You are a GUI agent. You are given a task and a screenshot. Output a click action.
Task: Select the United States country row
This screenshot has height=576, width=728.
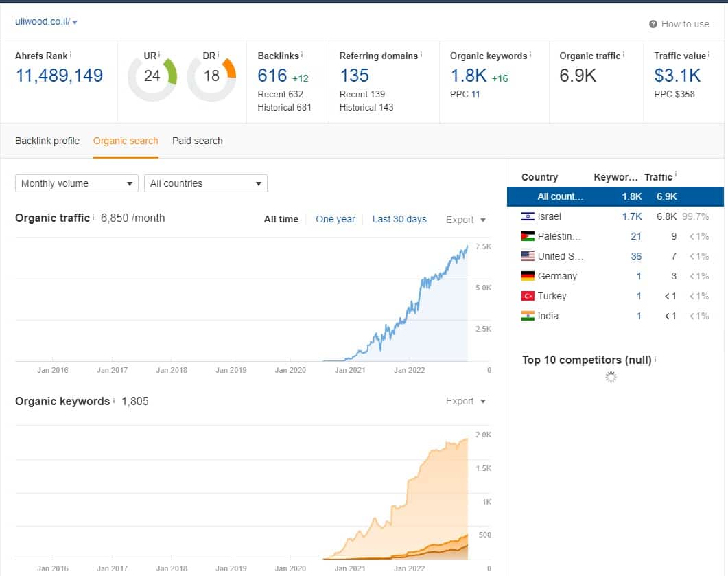[615, 256]
